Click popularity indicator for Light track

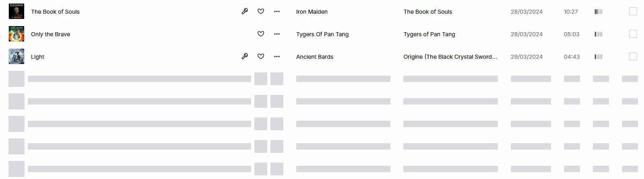coord(599,57)
